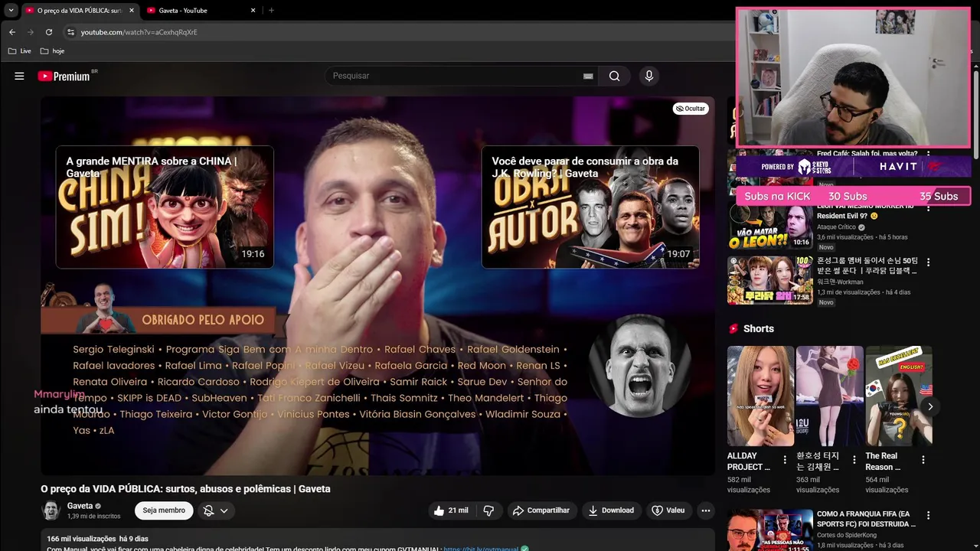Open the YouTube hamburger guide menu

click(x=19, y=76)
